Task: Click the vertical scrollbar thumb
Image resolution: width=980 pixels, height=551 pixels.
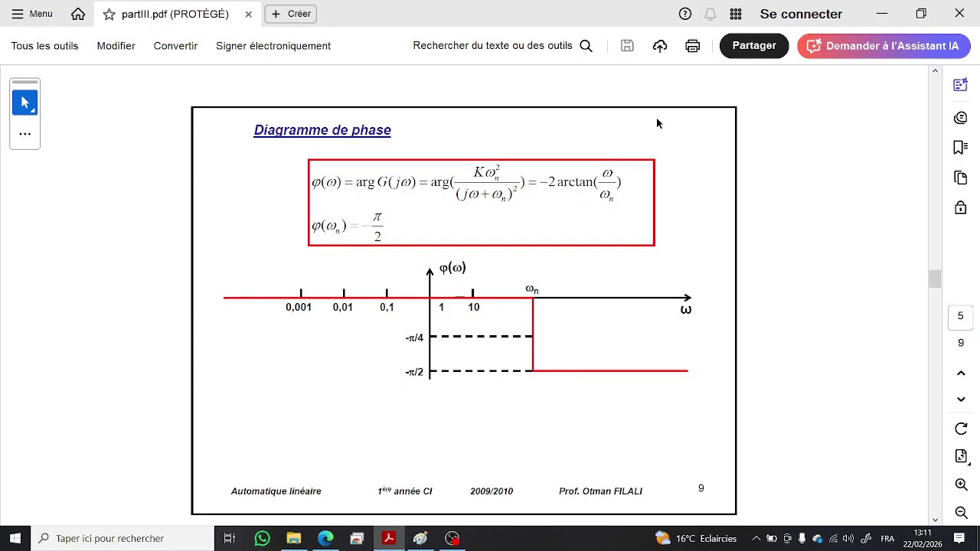Action: (x=935, y=279)
